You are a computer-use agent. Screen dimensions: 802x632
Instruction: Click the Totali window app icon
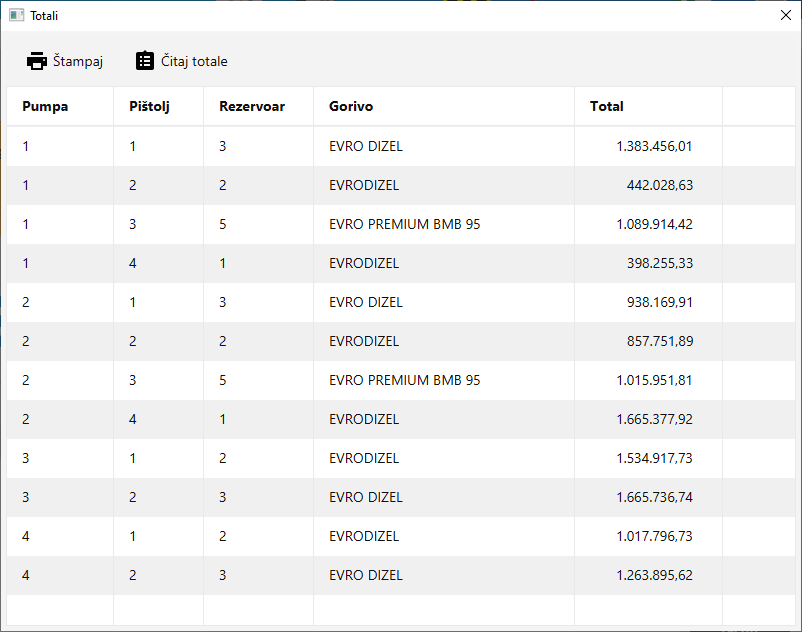tap(16, 15)
